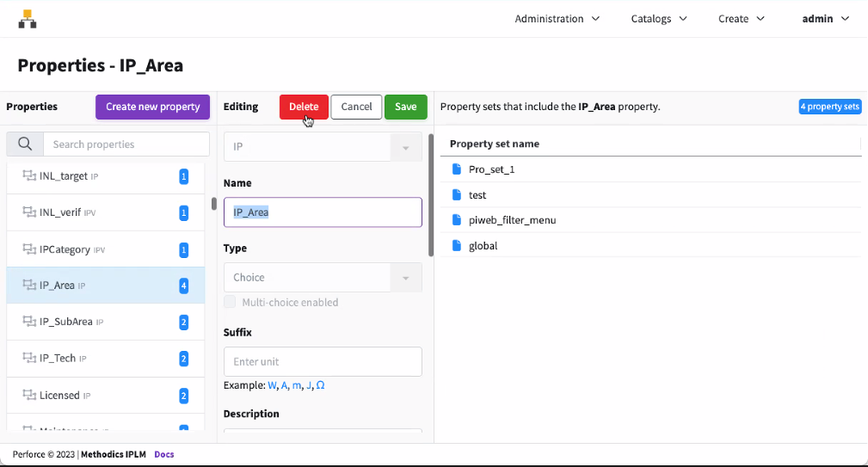Click the green Save button
This screenshot has width=868, height=467.
click(x=405, y=107)
